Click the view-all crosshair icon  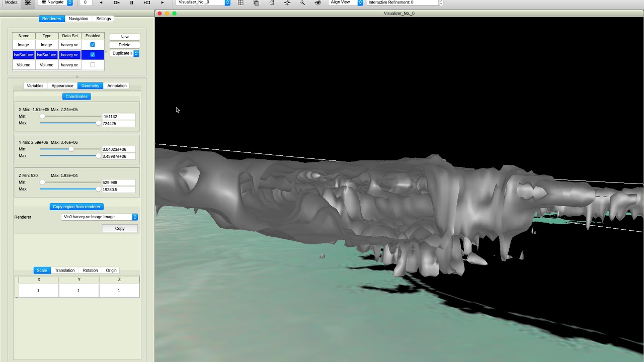[x=287, y=3]
